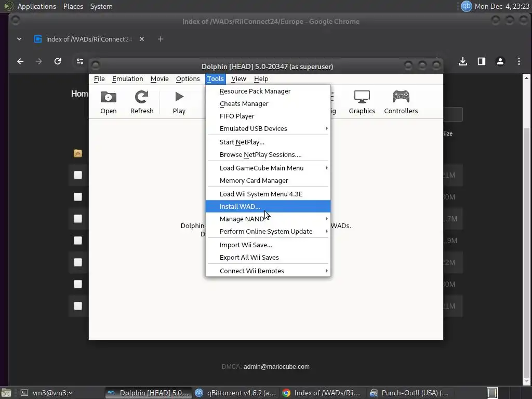Viewport: 532px width, 399px height.
Task: Click workspace switcher in bottom panel
Action: click(x=492, y=393)
